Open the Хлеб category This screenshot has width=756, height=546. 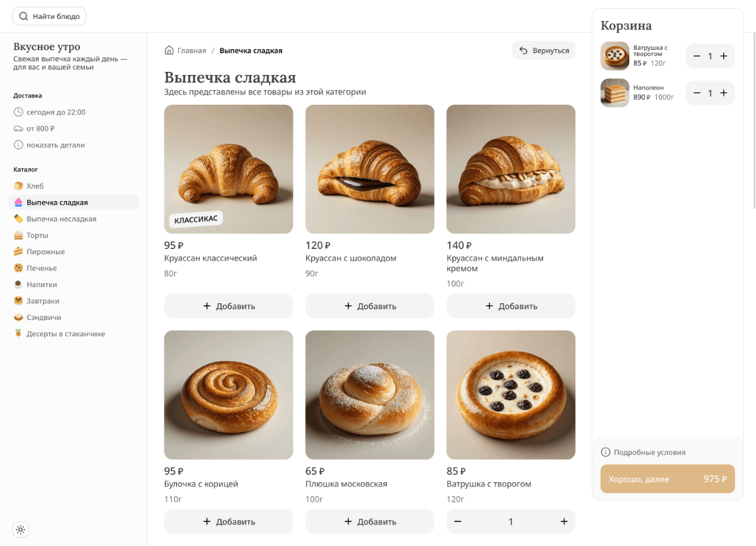point(35,186)
